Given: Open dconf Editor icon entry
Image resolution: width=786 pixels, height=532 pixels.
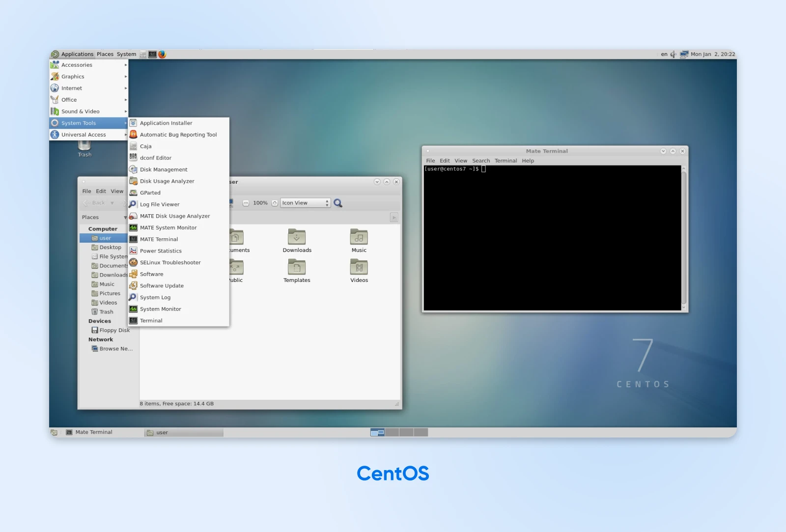Looking at the screenshot, I should (178, 158).
